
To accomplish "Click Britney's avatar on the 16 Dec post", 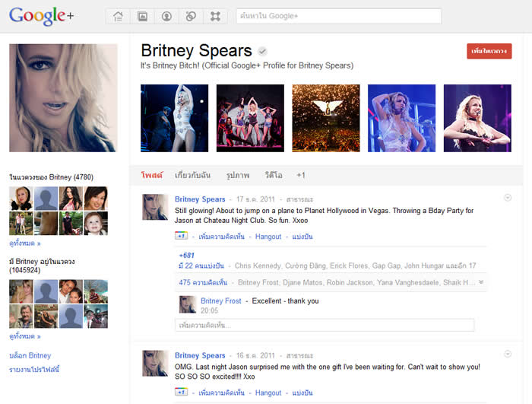I will pos(155,363).
